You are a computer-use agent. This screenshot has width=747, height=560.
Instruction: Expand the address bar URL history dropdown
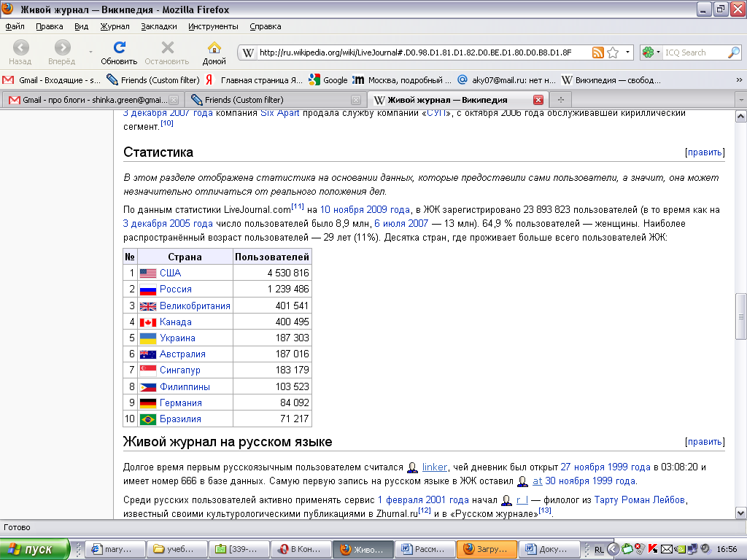pyautogui.click(x=627, y=52)
